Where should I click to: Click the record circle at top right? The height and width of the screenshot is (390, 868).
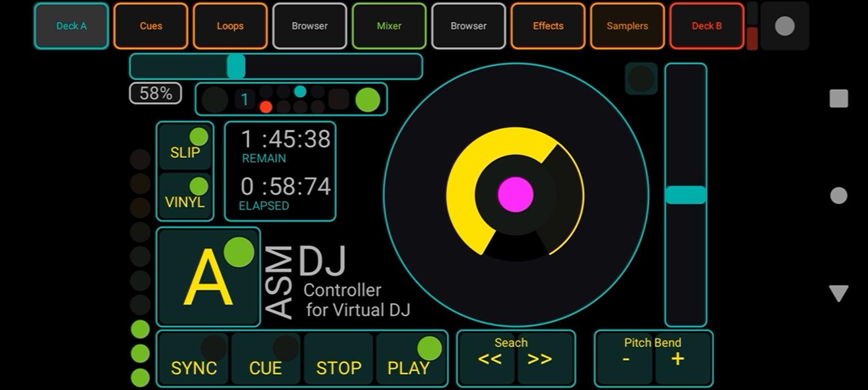click(784, 25)
